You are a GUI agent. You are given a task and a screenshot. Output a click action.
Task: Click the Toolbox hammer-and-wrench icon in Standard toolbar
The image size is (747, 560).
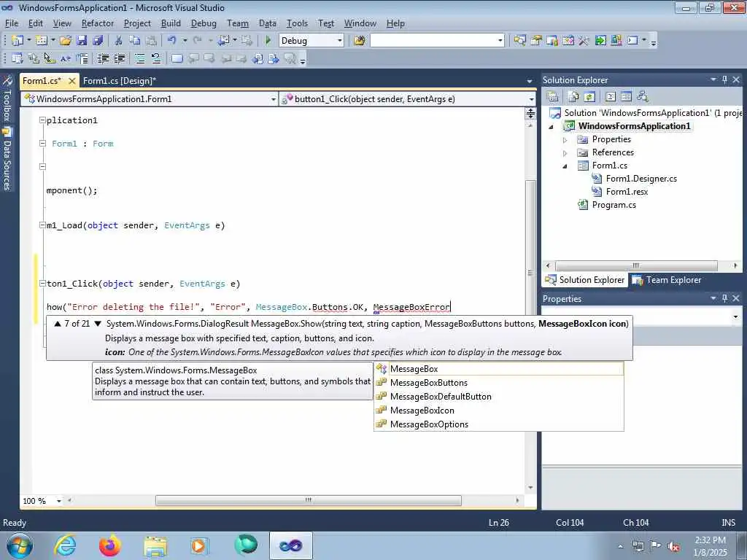(584, 41)
